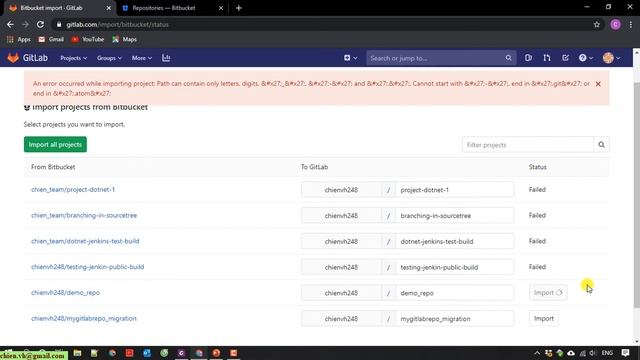The width and height of the screenshot is (640, 360).
Task: Edit the dotnet-jenkins-test-build name field
Action: pyautogui.click(x=455, y=241)
